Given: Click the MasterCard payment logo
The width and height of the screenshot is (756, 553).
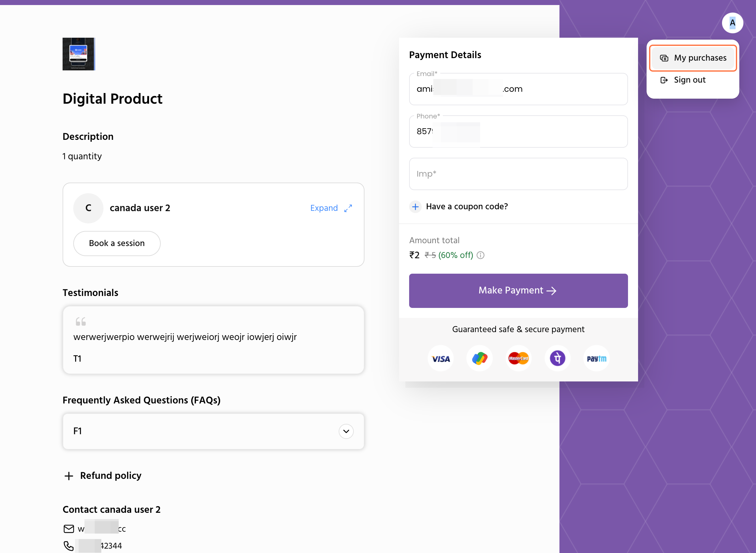Looking at the screenshot, I should coord(518,359).
